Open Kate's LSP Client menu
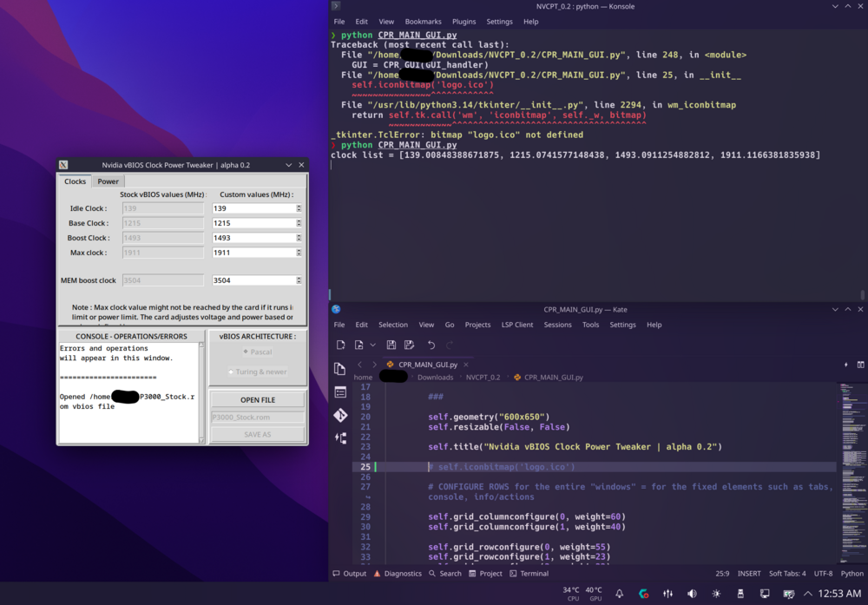 [517, 325]
